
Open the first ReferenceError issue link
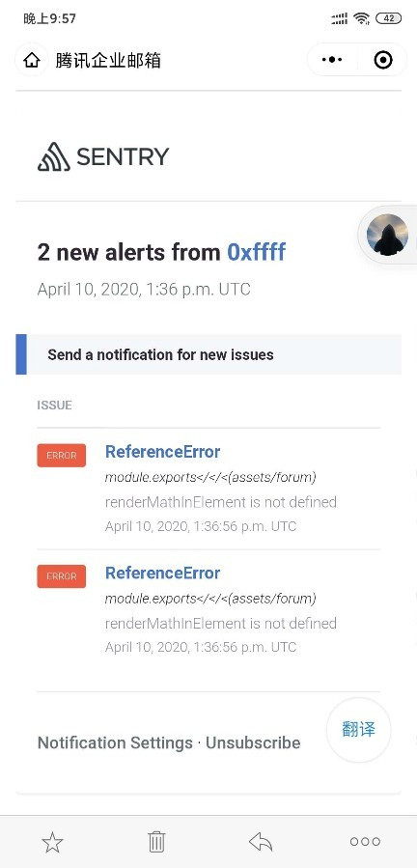pos(162,452)
